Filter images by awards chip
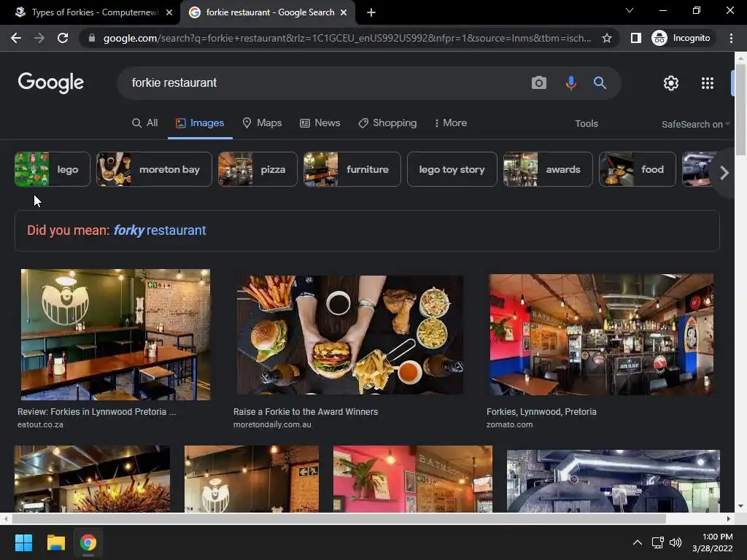 tap(548, 169)
